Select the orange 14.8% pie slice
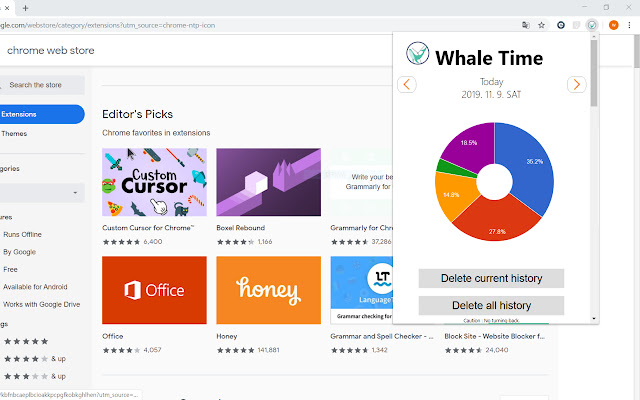Image resolution: width=640 pixels, height=400 pixels. (x=453, y=194)
